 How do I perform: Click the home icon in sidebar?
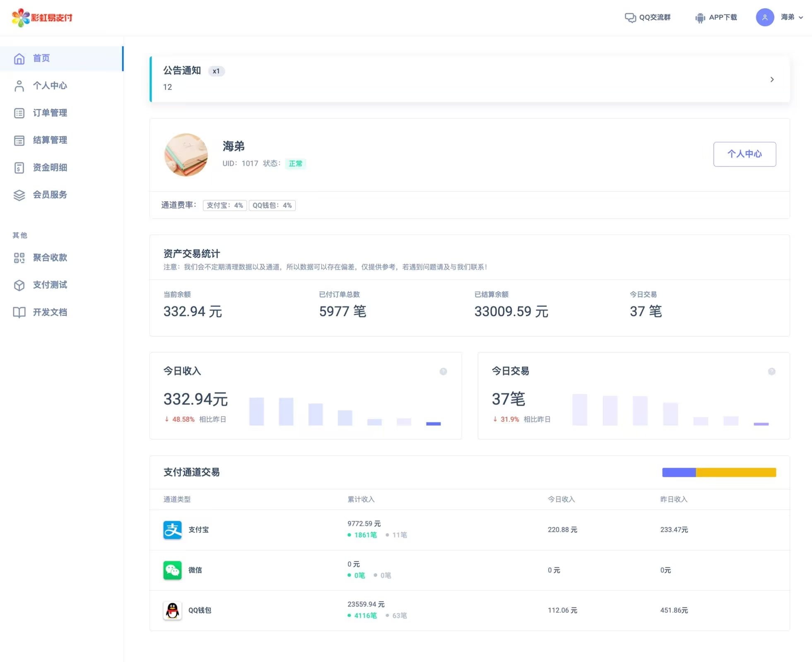point(19,59)
